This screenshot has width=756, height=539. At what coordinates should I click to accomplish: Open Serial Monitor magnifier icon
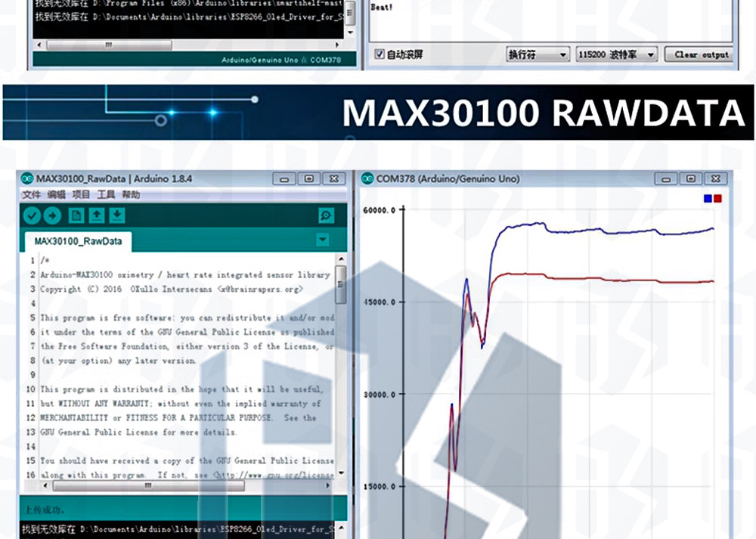(327, 215)
